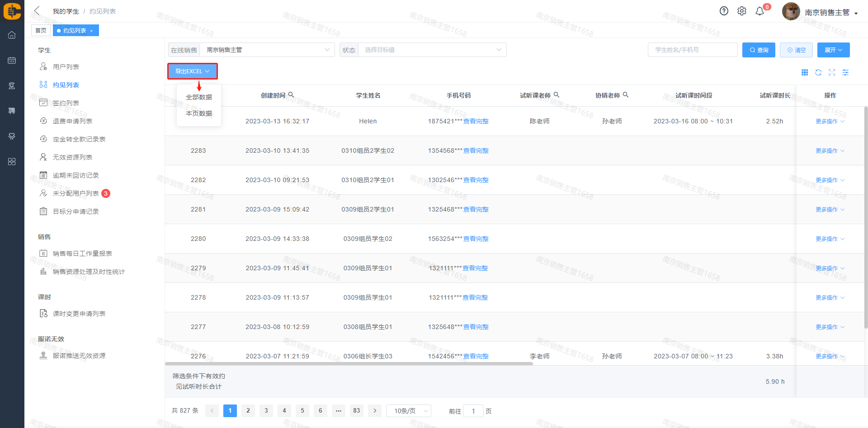Click the refresh table icon

pyautogui.click(x=818, y=72)
